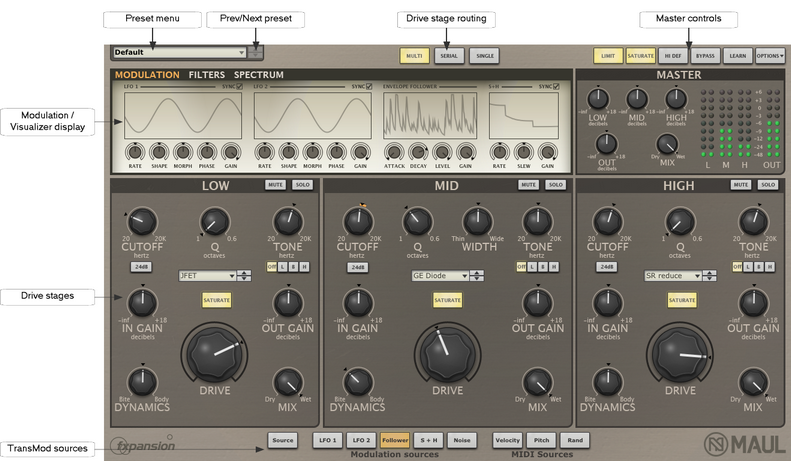Toggle LFO 2 SYNC checkbox

click(369, 87)
